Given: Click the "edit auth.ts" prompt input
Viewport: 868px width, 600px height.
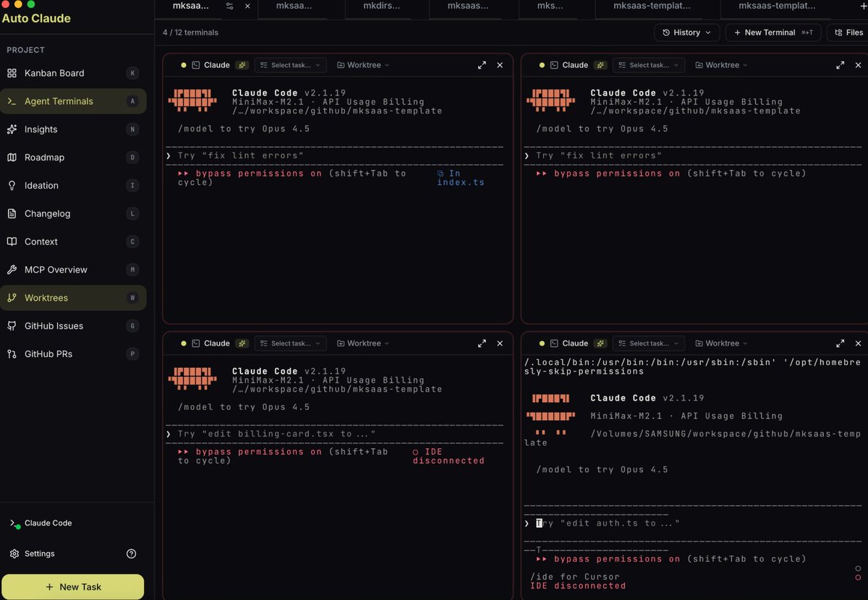Looking at the screenshot, I should (x=607, y=523).
